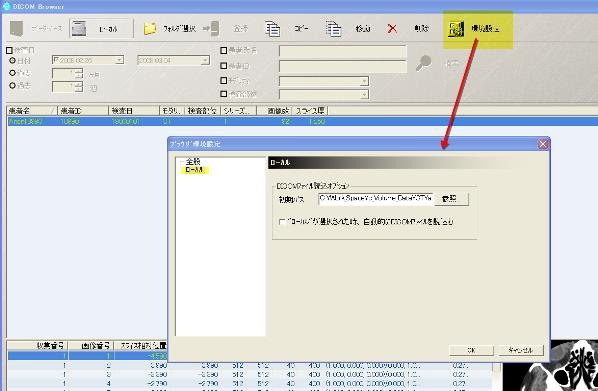Expand the start date 2008.02.26 dropdown
Image resolution: width=598 pixels, height=391 pixels.
(x=120, y=60)
